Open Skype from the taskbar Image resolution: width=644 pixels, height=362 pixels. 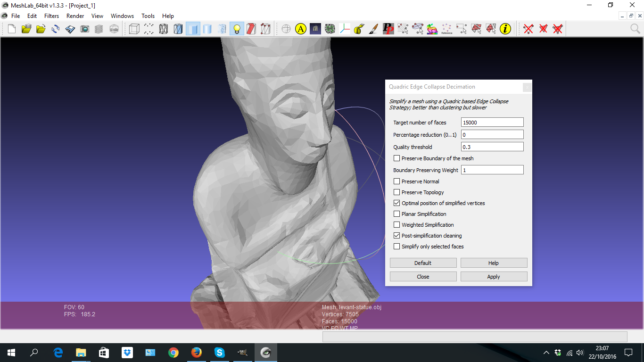tap(220, 353)
